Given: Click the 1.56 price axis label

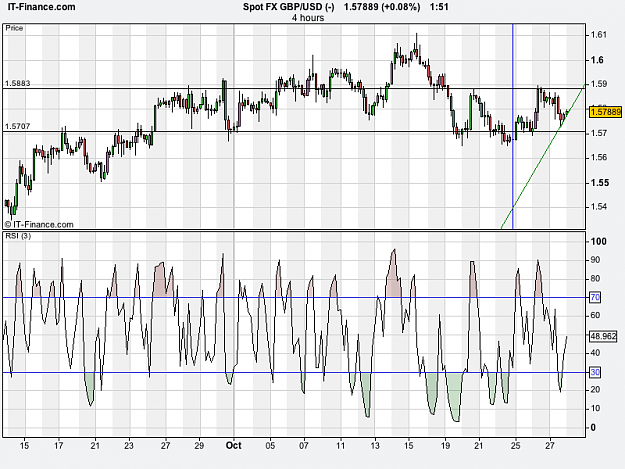Looking at the screenshot, I should [598, 158].
